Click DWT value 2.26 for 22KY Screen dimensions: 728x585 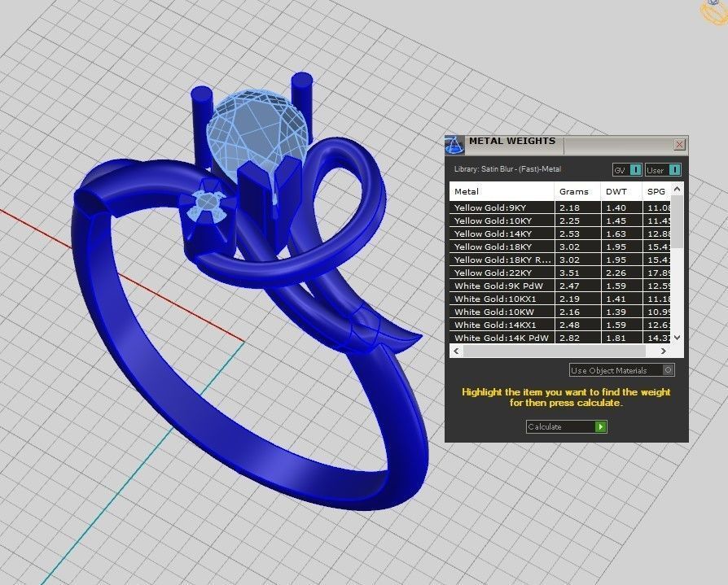(616, 273)
